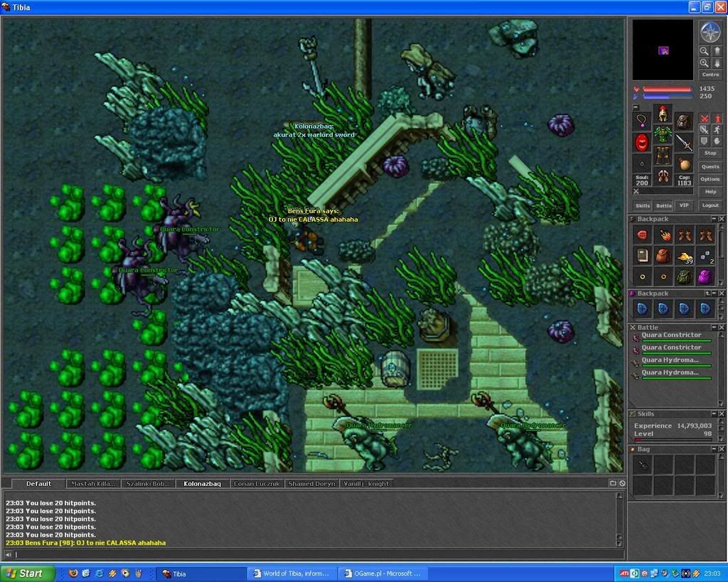This screenshot has width=728, height=582.
Task: Click the red health bar
Action: click(x=667, y=89)
